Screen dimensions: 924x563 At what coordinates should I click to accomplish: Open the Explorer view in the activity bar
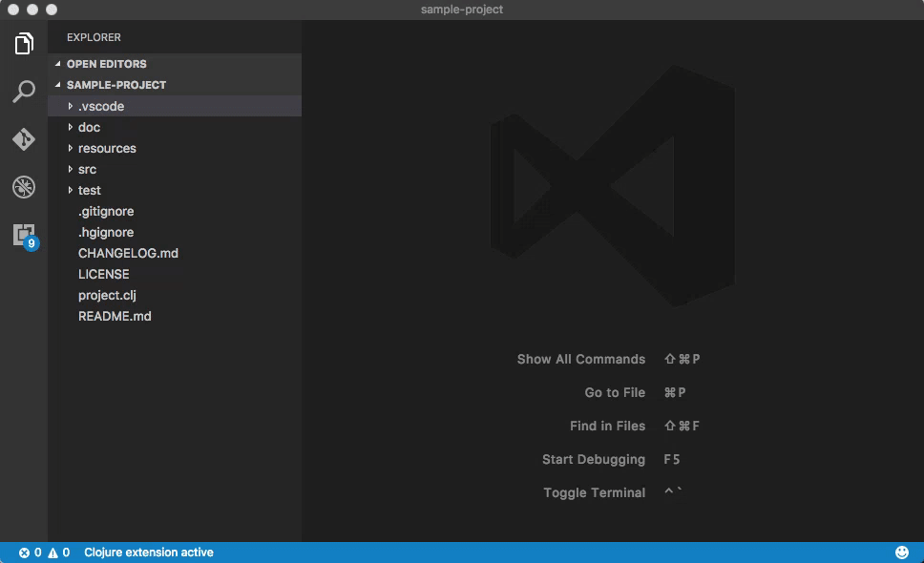point(24,44)
